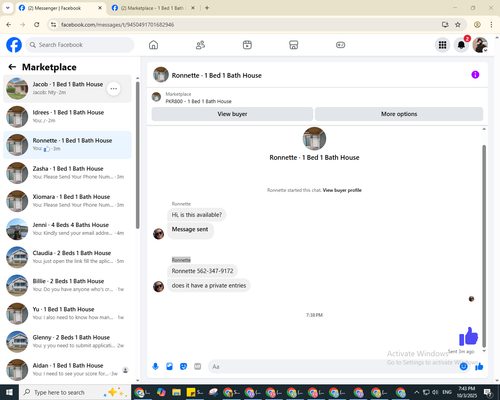Open the apps grid menu
Image resolution: width=500 pixels, height=400 pixels.
coord(442,45)
